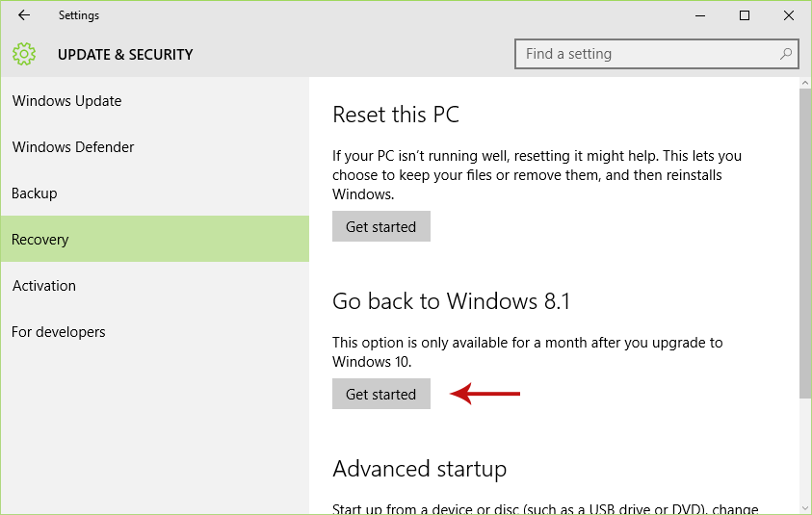Focus the Find a setting search box
The width and height of the screenshot is (812, 515).
point(657,53)
